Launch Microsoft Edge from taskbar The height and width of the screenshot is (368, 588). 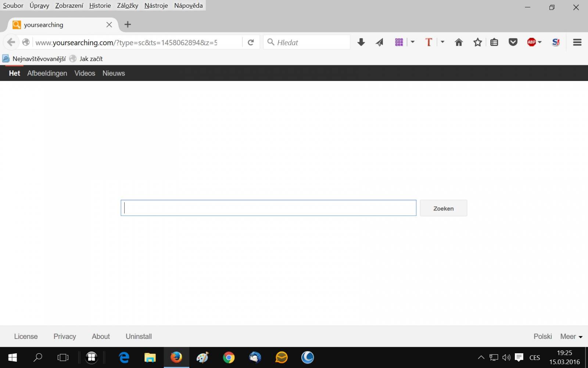pyautogui.click(x=124, y=357)
